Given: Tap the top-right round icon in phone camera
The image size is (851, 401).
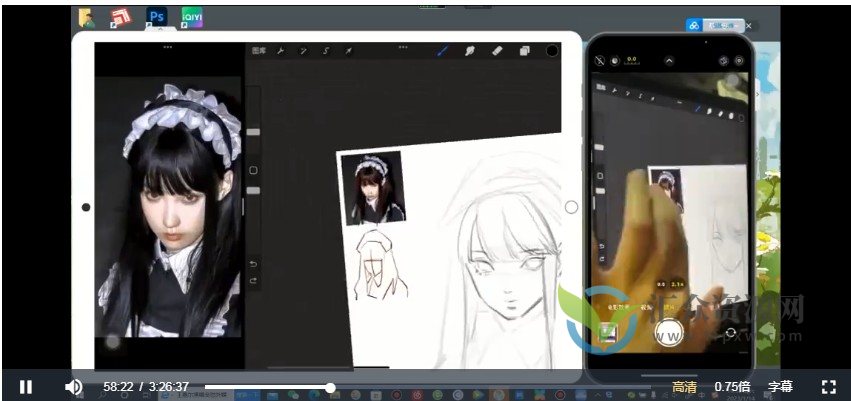Looking at the screenshot, I should coord(739,61).
